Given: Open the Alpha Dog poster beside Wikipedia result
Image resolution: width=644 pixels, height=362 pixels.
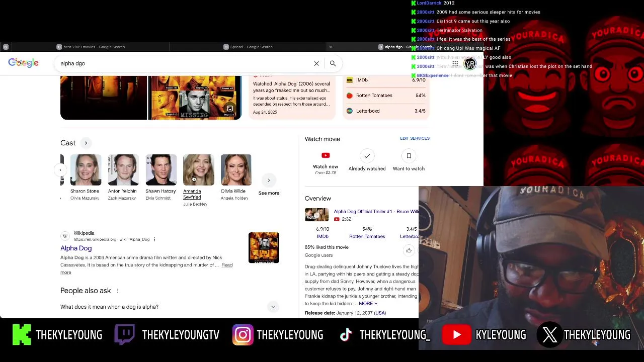Looking at the screenshot, I should (x=264, y=247).
